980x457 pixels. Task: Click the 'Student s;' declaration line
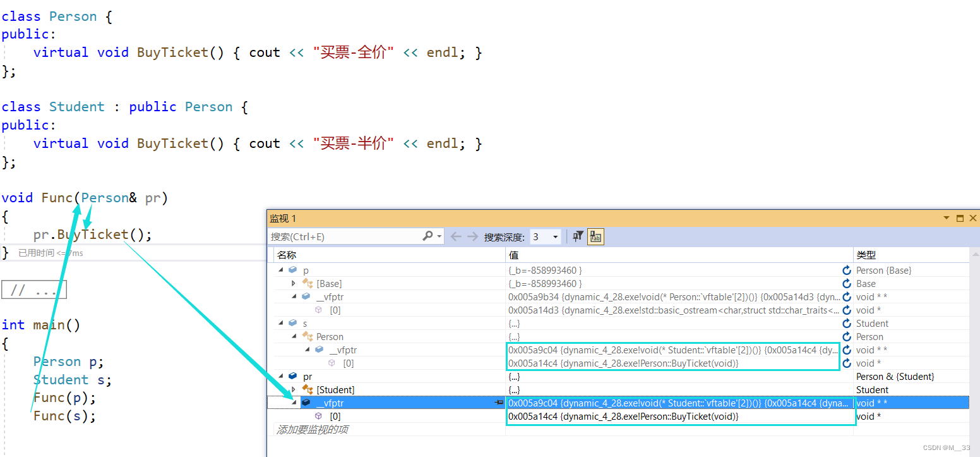72,379
